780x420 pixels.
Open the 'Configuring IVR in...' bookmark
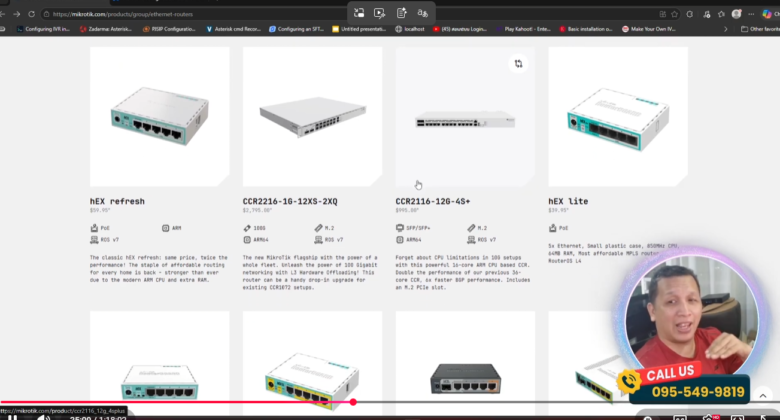[43, 29]
